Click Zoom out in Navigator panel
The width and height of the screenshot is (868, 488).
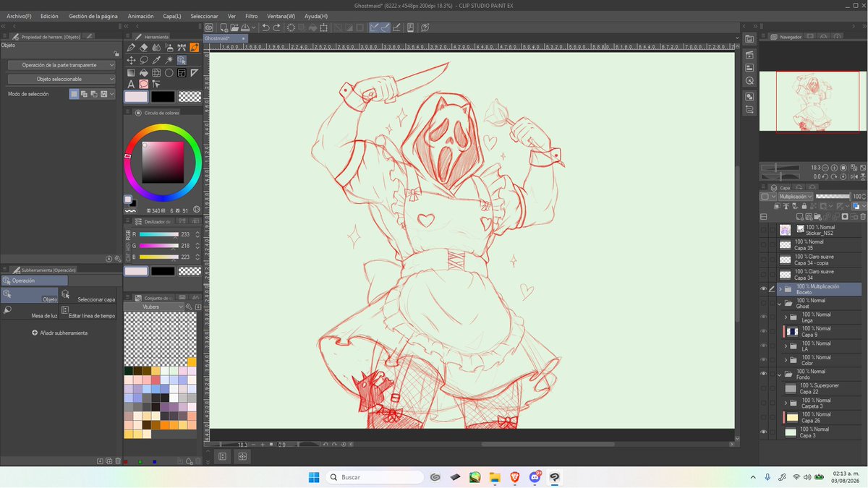pyautogui.click(x=825, y=168)
